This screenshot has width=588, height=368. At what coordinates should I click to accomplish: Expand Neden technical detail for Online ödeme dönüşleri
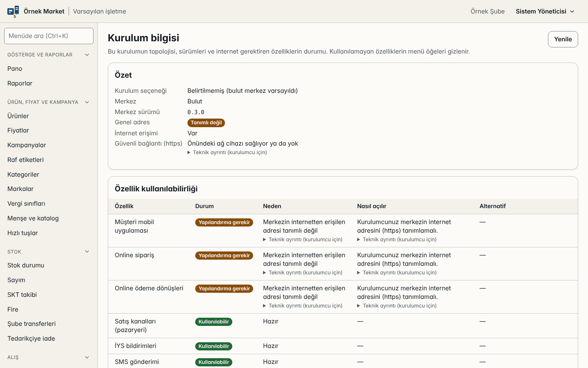303,306
